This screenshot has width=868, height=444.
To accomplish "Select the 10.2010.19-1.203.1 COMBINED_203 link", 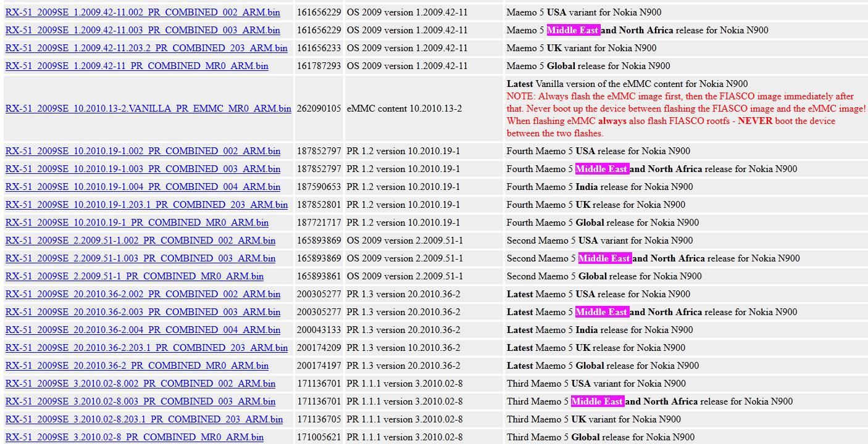I will click(x=146, y=205).
